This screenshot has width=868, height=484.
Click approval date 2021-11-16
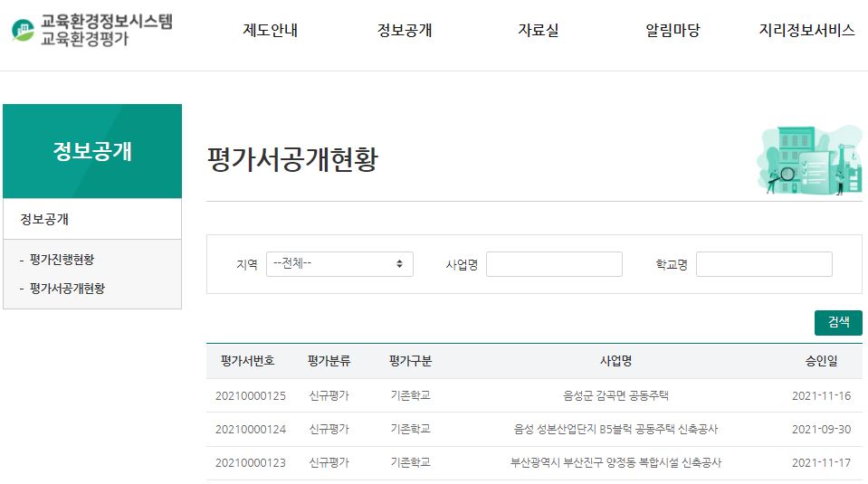821,396
